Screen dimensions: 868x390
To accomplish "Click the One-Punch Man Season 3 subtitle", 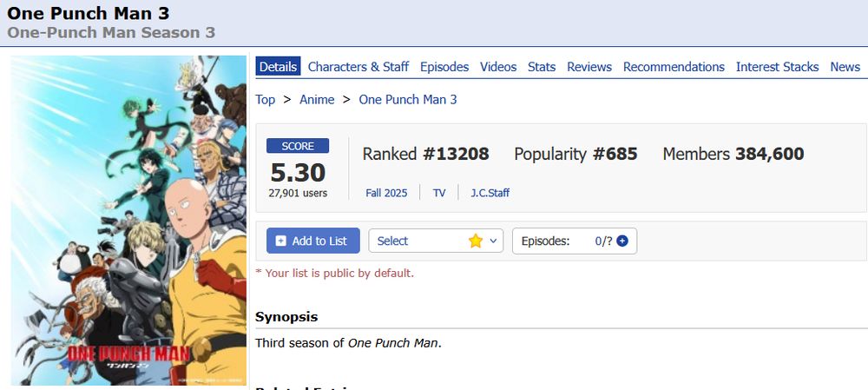I will (x=111, y=32).
